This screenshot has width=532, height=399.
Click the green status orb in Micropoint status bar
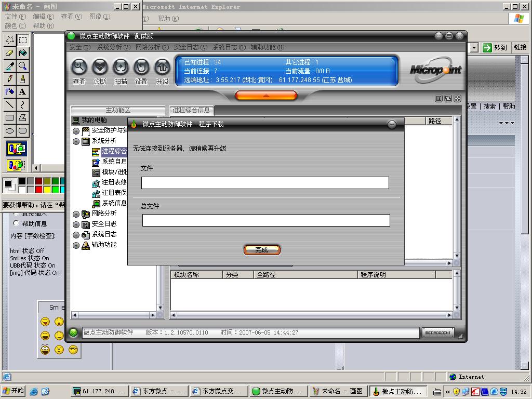coord(73,332)
